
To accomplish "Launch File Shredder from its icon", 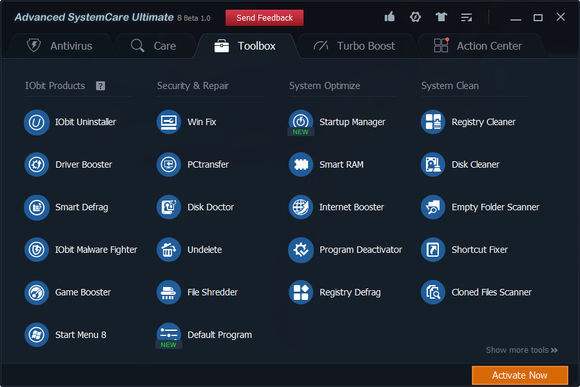I will [x=169, y=292].
